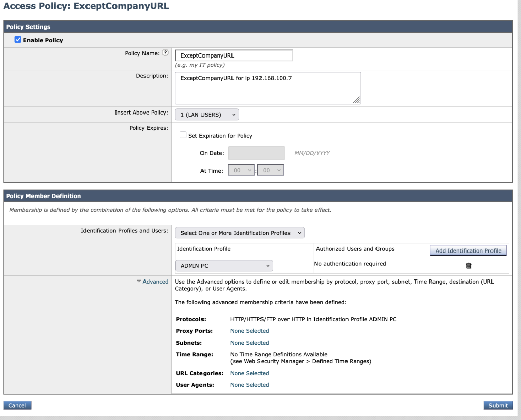Click the Add Identification Profile button
The width and height of the screenshot is (521, 420).
pyautogui.click(x=468, y=251)
